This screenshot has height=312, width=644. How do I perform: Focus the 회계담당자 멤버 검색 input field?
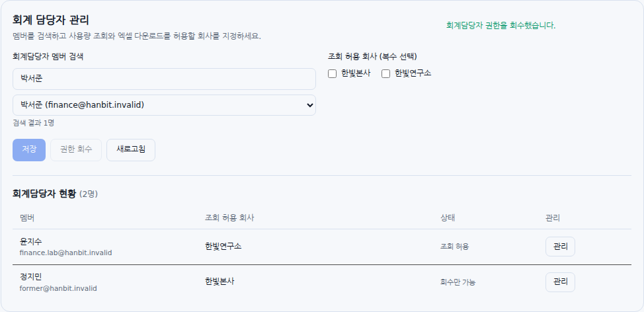[x=164, y=79]
